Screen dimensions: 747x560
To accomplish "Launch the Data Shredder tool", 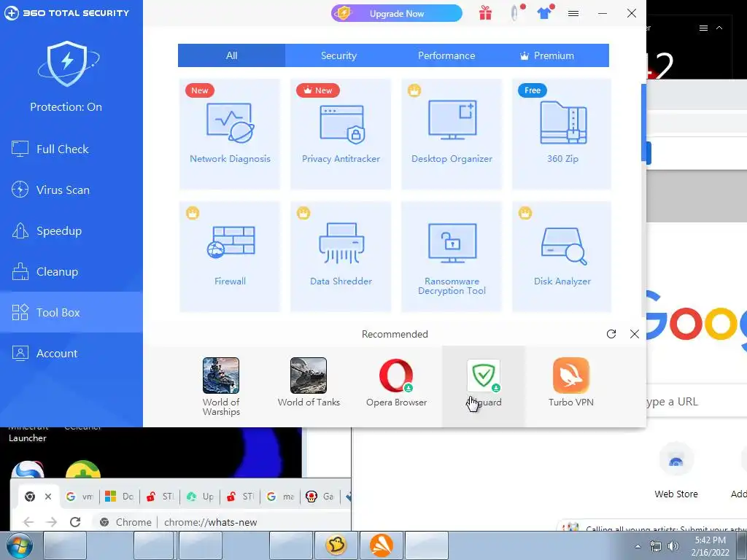I will (x=341, y=257).
